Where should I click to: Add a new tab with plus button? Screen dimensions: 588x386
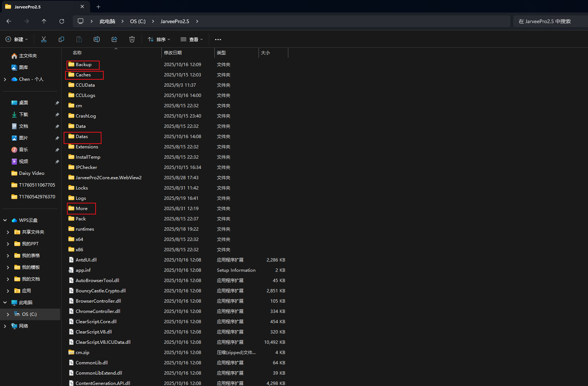pos(98,7)
